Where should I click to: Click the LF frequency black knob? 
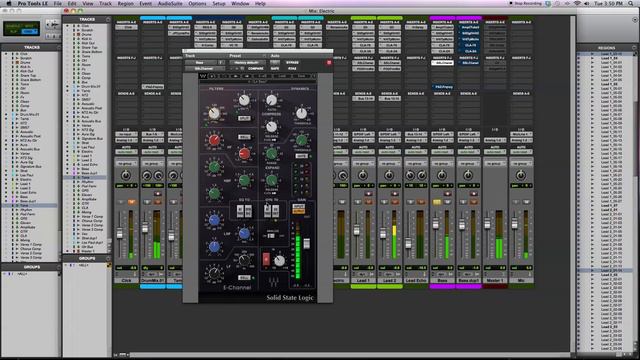[x=244, y=260]
